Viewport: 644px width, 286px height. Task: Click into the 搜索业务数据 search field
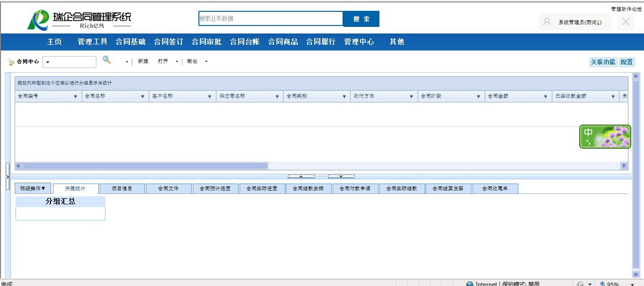click(271, 19)
